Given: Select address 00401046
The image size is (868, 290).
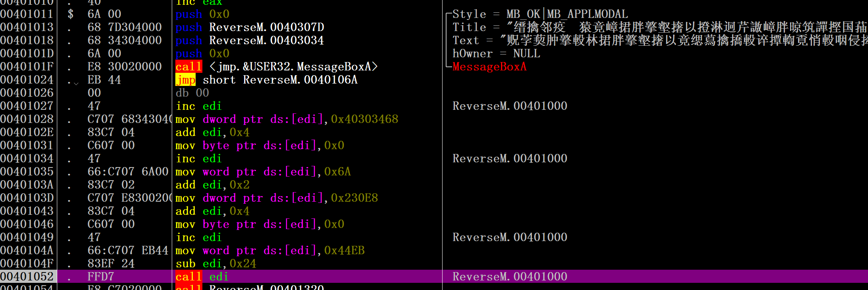Looking at the screenshot, I should click(x=27, y=224).
